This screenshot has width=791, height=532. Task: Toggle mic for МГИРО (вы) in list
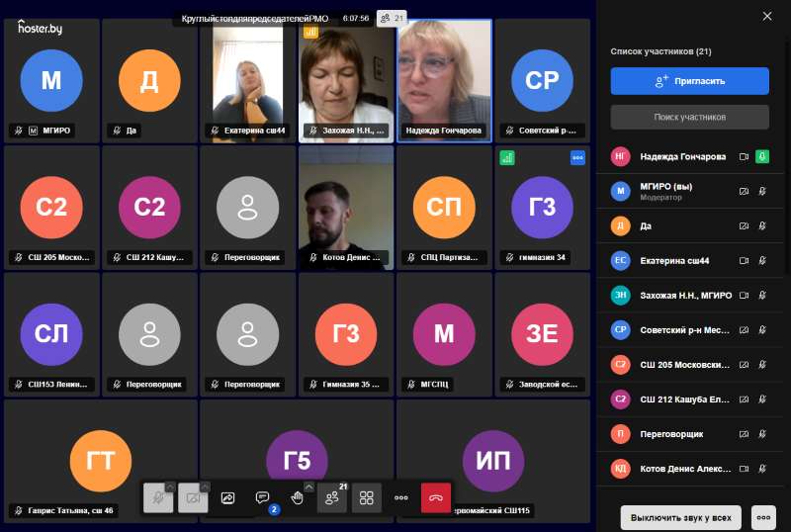762,191
